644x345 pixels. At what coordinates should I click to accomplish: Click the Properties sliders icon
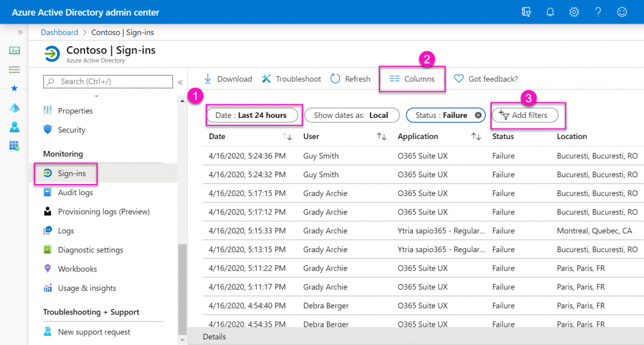(x=47, y=110)
